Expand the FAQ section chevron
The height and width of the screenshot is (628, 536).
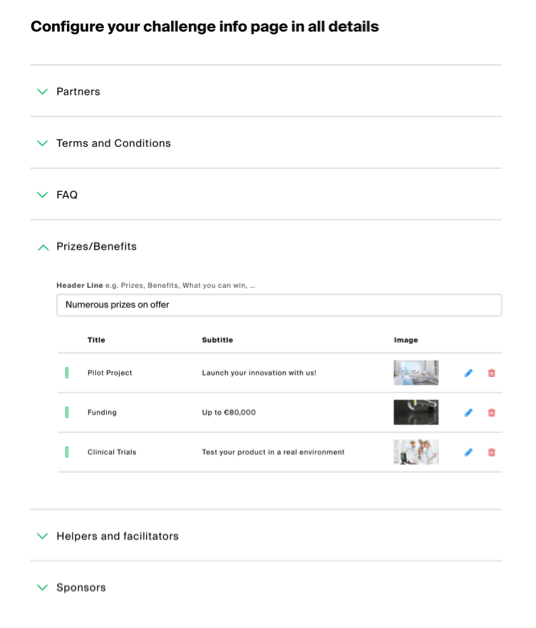tap(42, 195)
